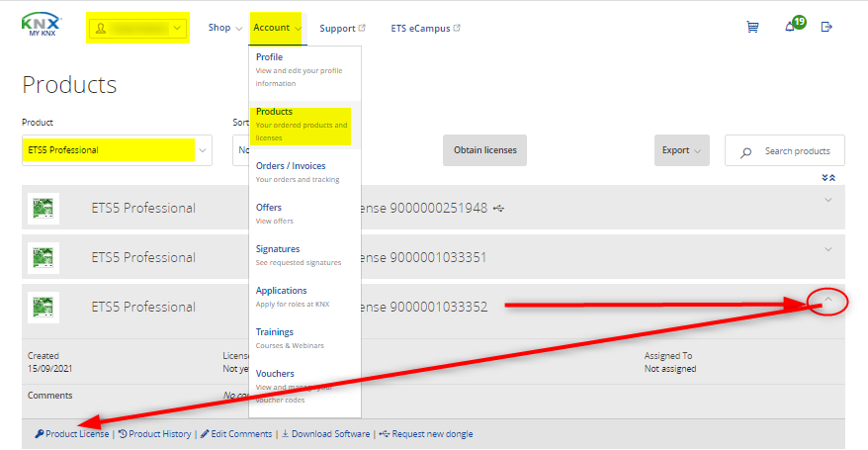Click the collapse/expand all double-arrow icon
The image size is (868, 450).
click(828, 178)
